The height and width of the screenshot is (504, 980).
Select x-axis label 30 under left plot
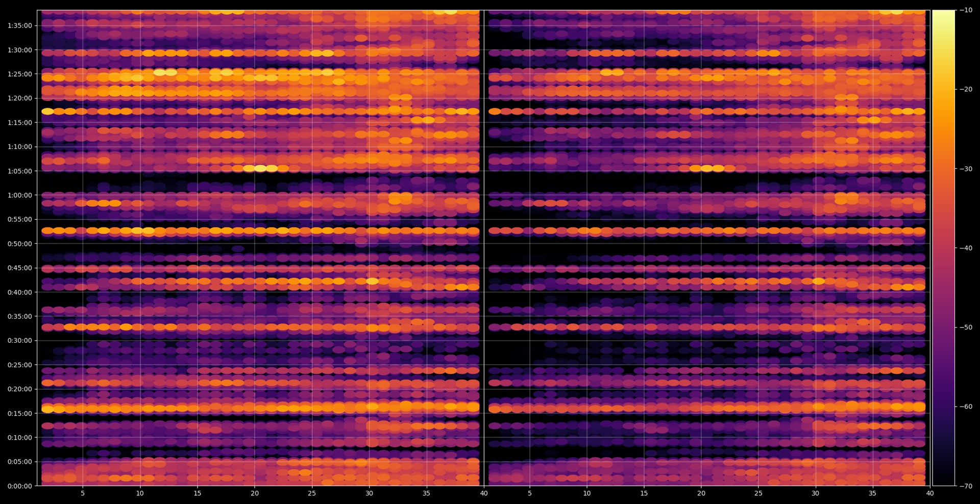[370, 493]
